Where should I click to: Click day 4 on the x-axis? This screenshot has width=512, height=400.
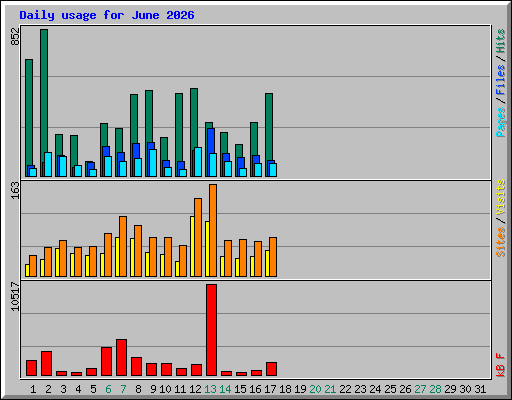tap(78, 389)
